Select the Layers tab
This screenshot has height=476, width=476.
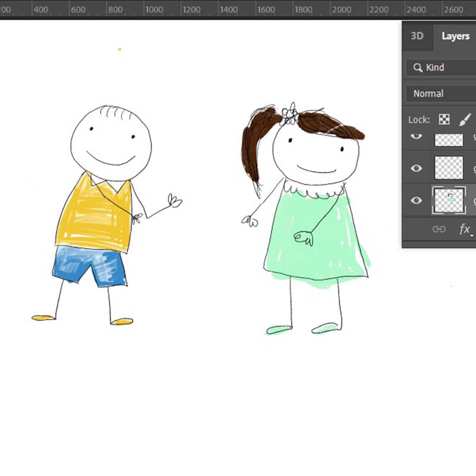pos(455,36)
